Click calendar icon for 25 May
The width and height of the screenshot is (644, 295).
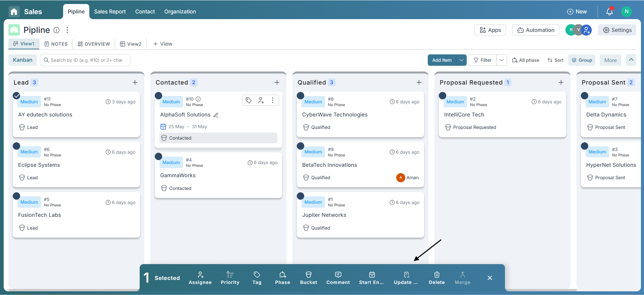(163, 127)
